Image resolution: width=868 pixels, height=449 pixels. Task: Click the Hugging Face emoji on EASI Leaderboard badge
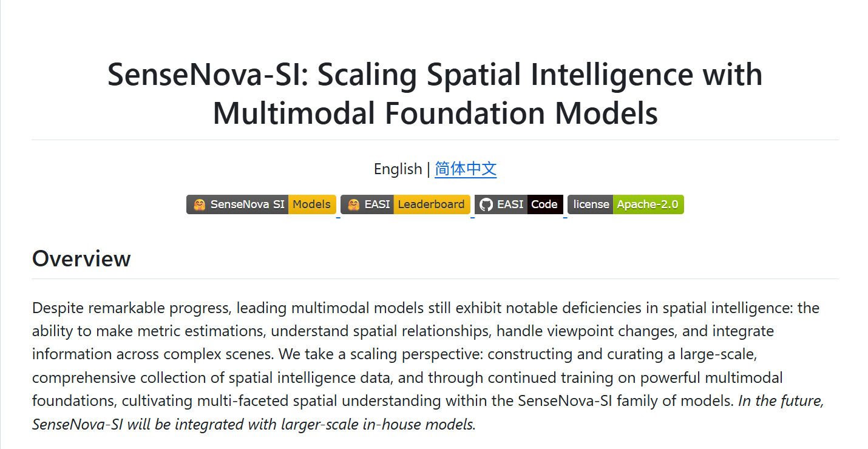point(353,204)
